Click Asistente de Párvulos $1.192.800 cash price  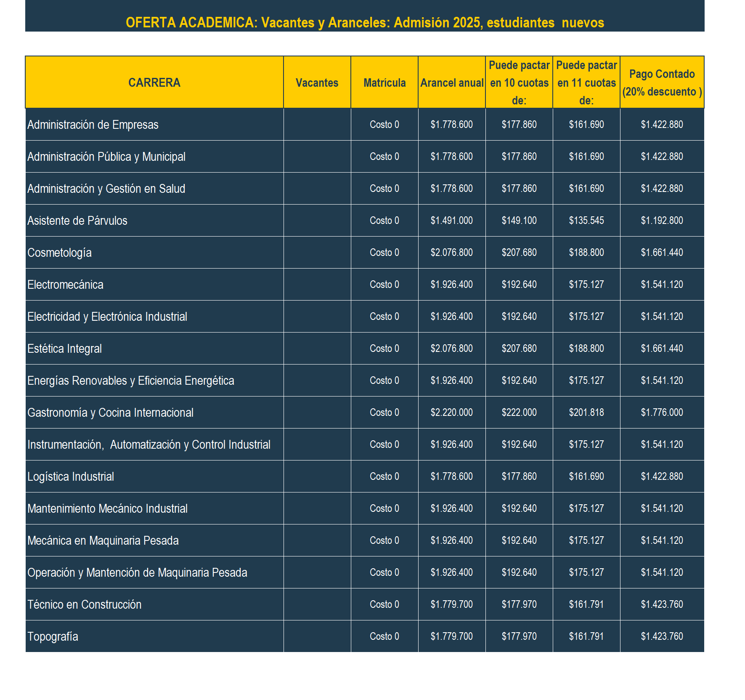(x=662, y=221)
